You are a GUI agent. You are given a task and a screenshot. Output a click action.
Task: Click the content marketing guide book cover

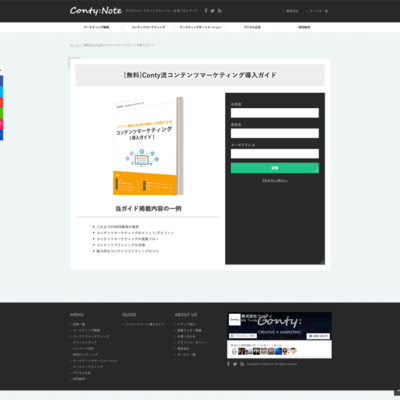point(148,146)
